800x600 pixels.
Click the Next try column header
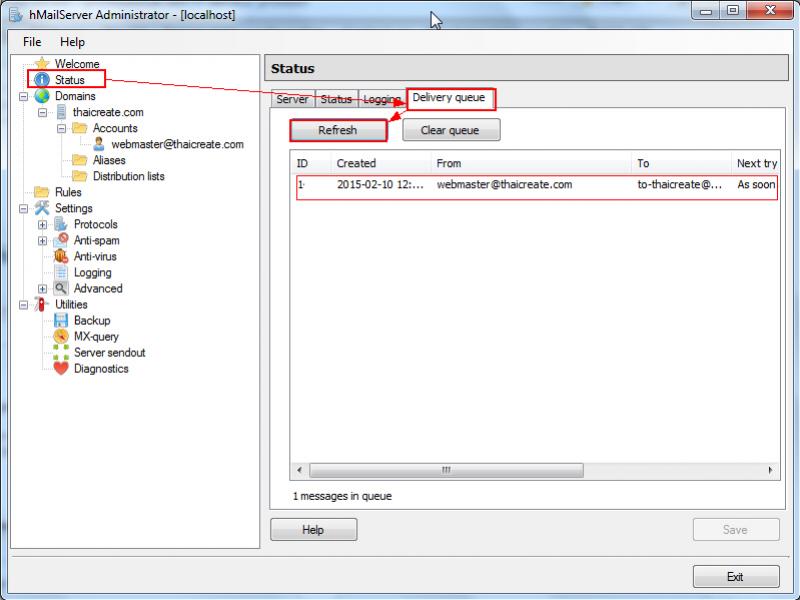[755, 163]
